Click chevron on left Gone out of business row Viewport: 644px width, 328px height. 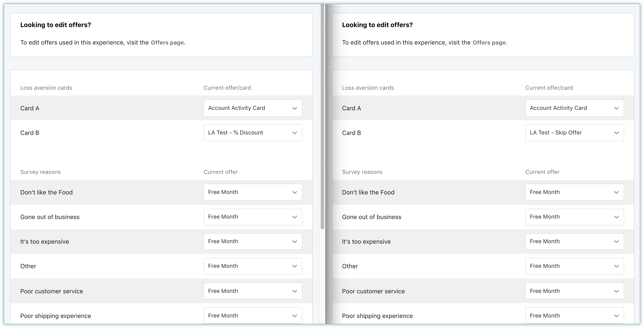pyautogui.click(x=295, y=217)
